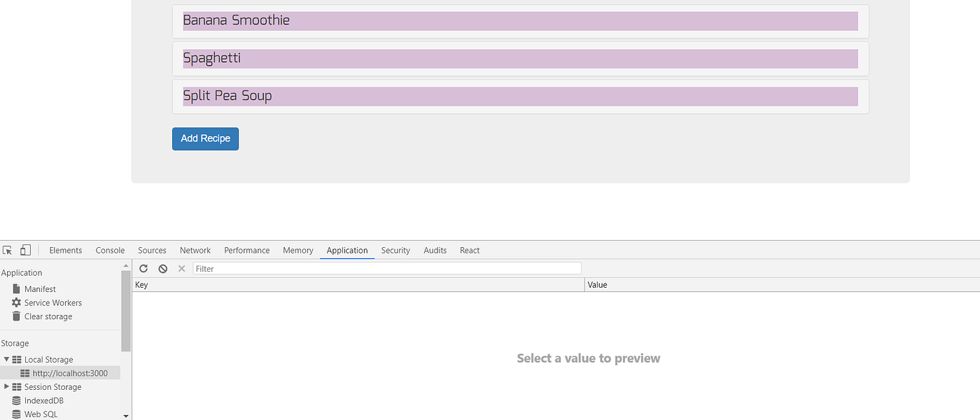Click the Add Recipe button

coord(205,139)
